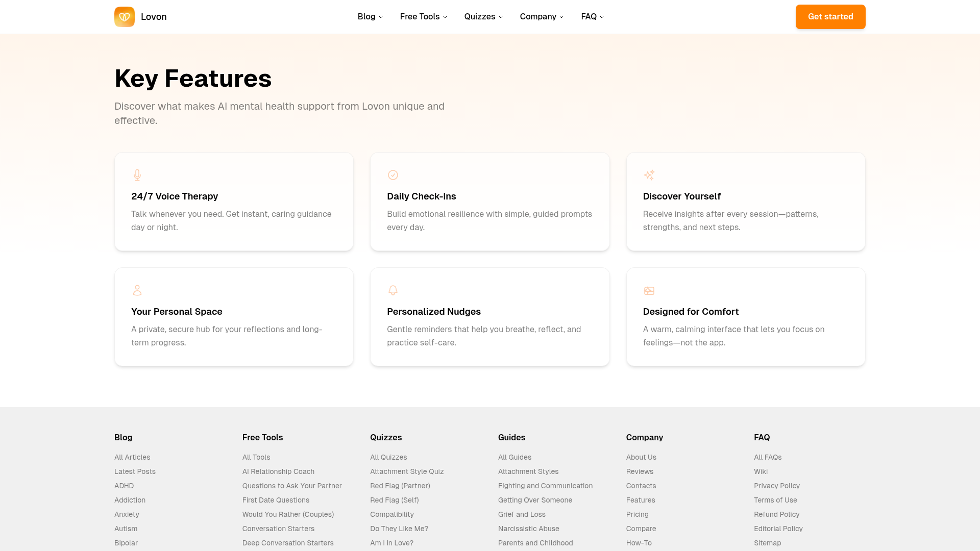Open the Red Flag (Partner) quiz link

pyautogui.click(x=400, y=486)
